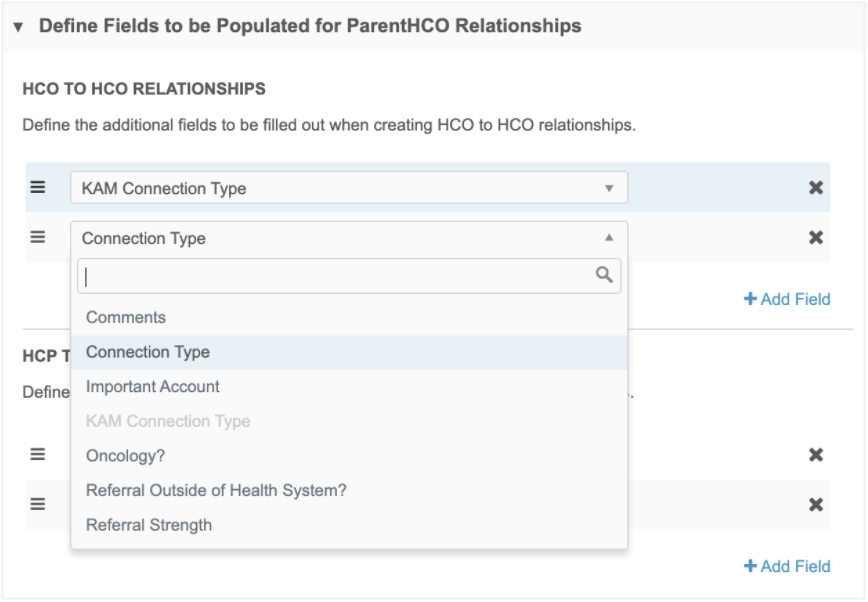Choose Referral Strength from the list

click(x=149, y=525)
